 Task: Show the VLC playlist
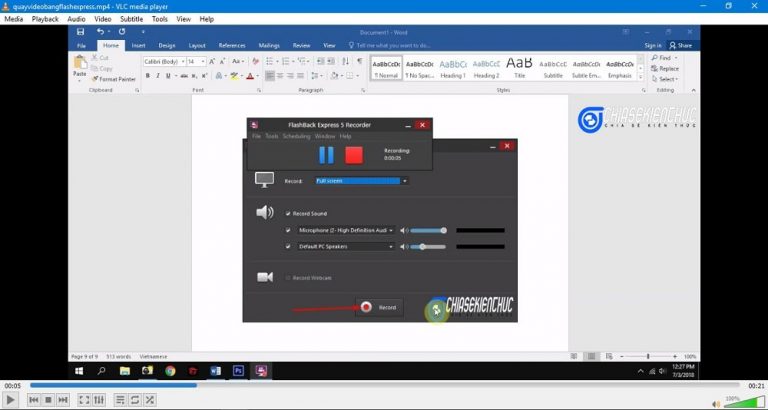pos(120,400)
